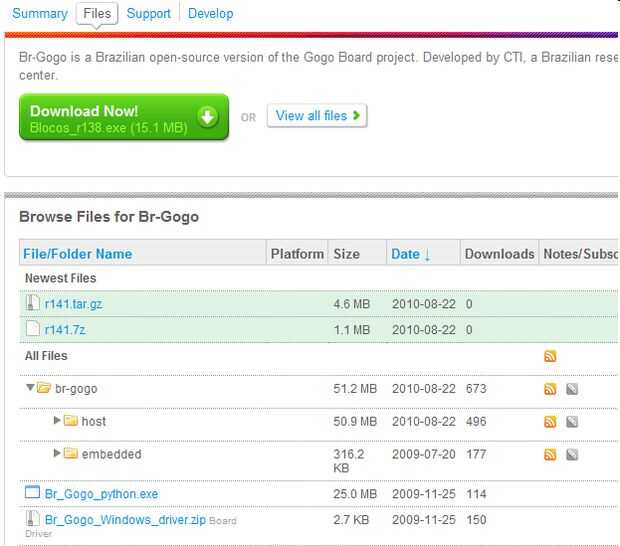The width and height of the screenshot is (620, 546).
Task: Click the 150 downloads count
Action: 476,520
